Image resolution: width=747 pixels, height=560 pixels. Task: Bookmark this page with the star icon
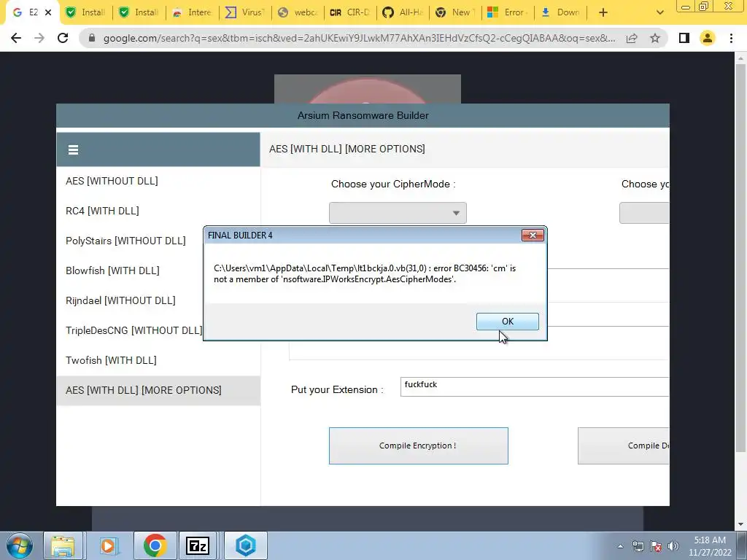point(655,38)
